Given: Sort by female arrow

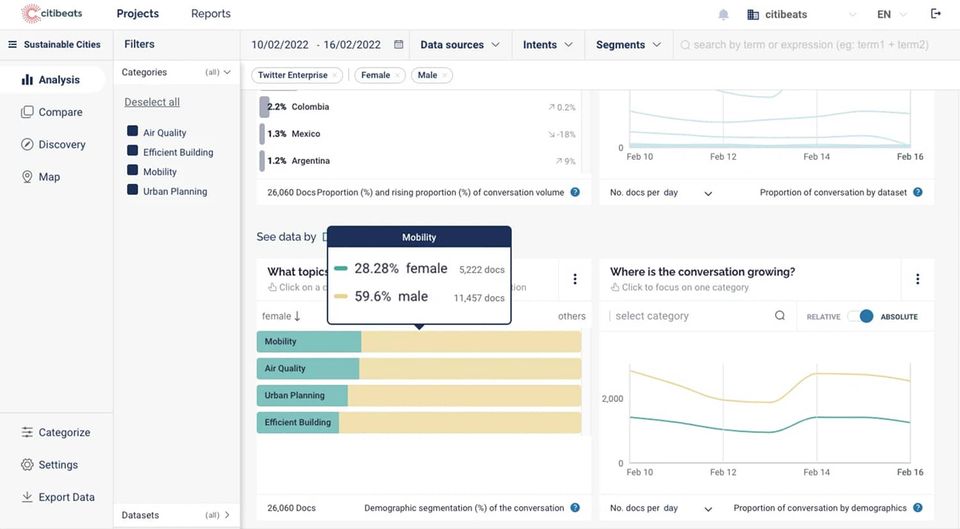Looking at the screenshot, I should (298, 316).
